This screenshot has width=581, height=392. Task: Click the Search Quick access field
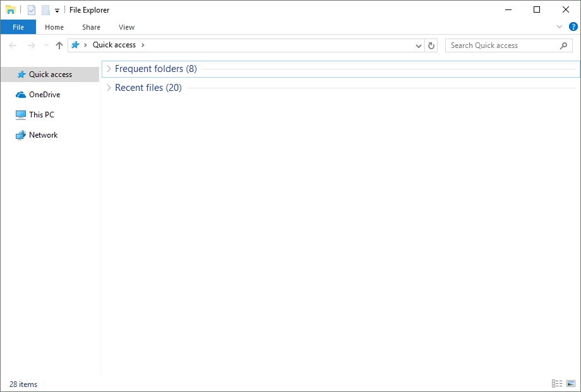point(508,45)
